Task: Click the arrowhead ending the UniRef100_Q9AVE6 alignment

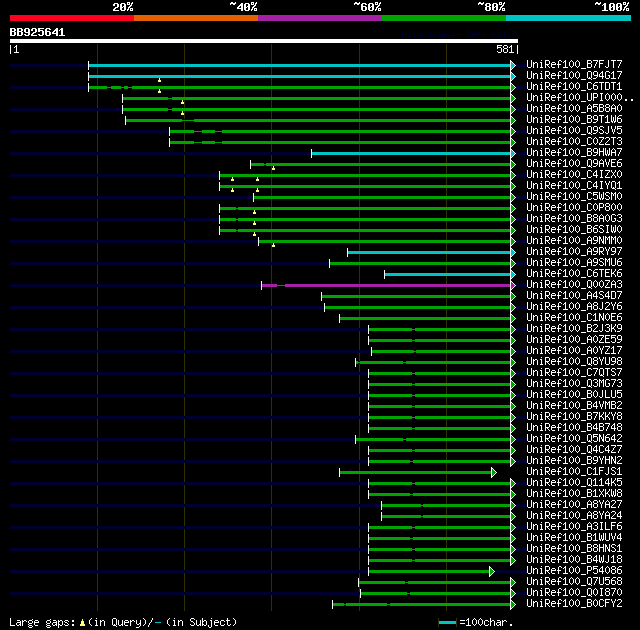Action: pyautogui.click(x=513, y=164)
